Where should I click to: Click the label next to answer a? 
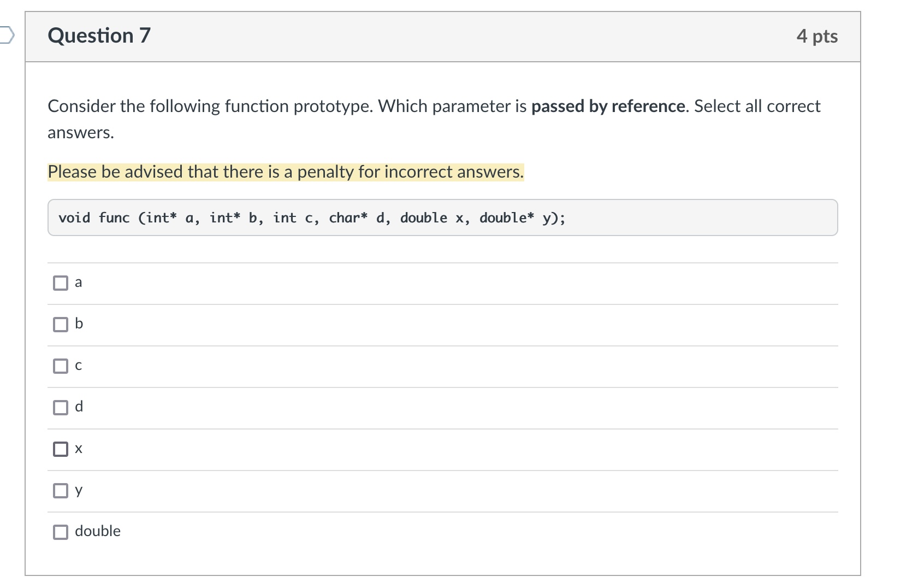(x=79, y=283)
